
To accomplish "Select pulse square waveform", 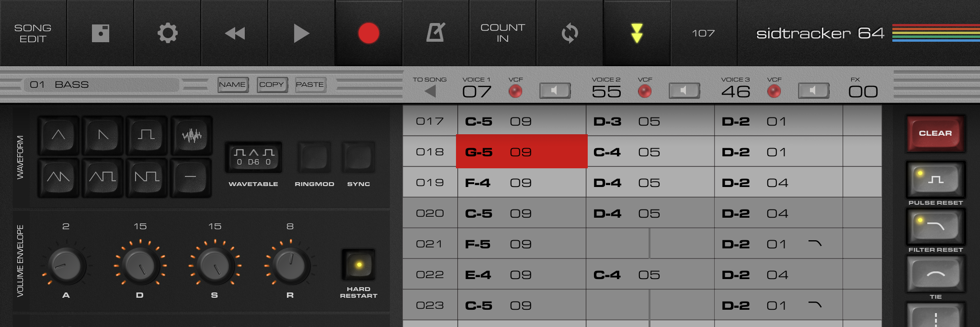I will pyautogui.click(x=147, y=135).
